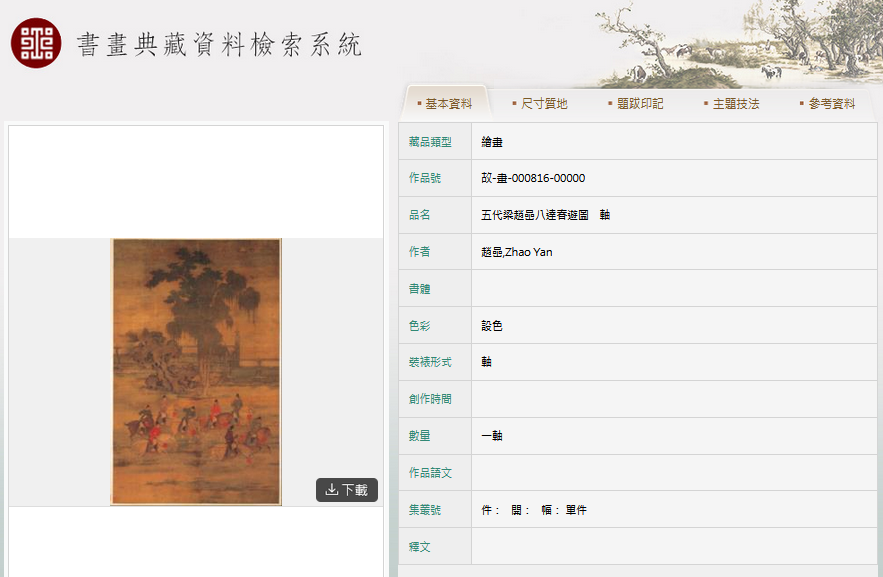Open the 尺寸質地 tab

(540, 104)
